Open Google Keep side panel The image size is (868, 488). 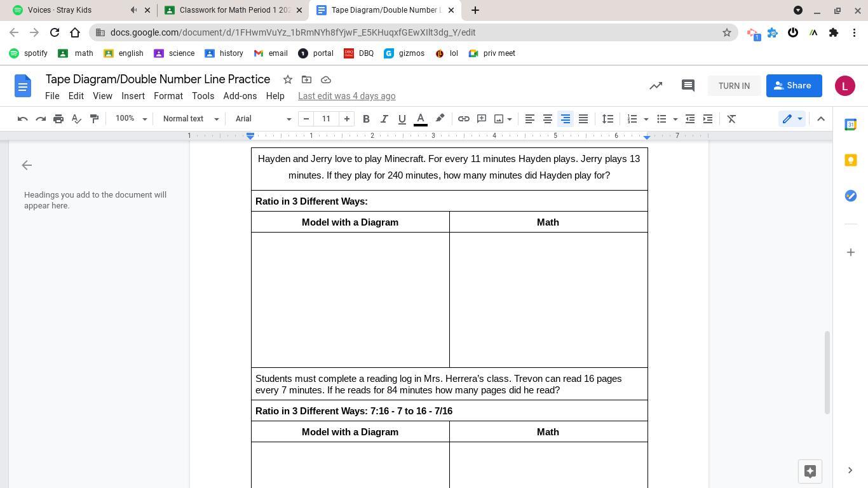click(850, 160)
